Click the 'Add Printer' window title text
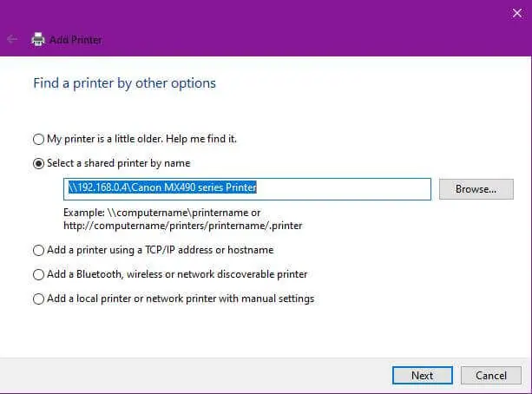This screenshot has height=394, width=532. coord(76,40)
